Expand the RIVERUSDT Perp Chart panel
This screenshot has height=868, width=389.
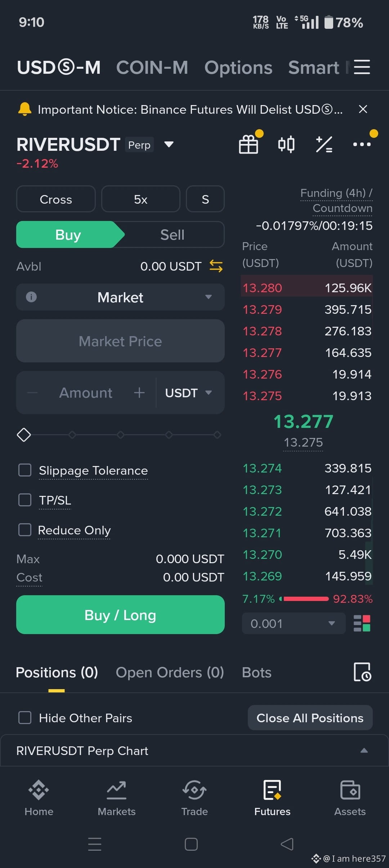[194, 751]
